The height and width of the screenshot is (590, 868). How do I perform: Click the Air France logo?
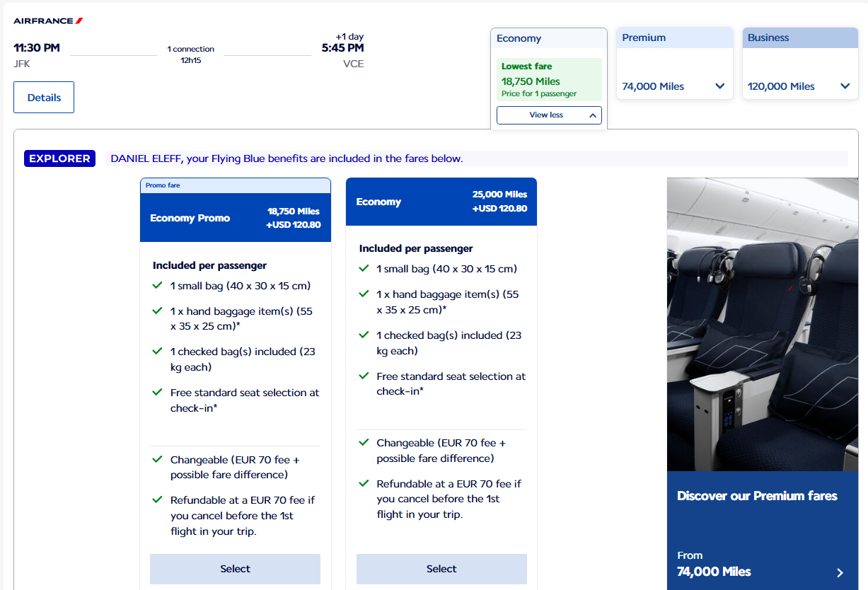(x=48, y=21)
